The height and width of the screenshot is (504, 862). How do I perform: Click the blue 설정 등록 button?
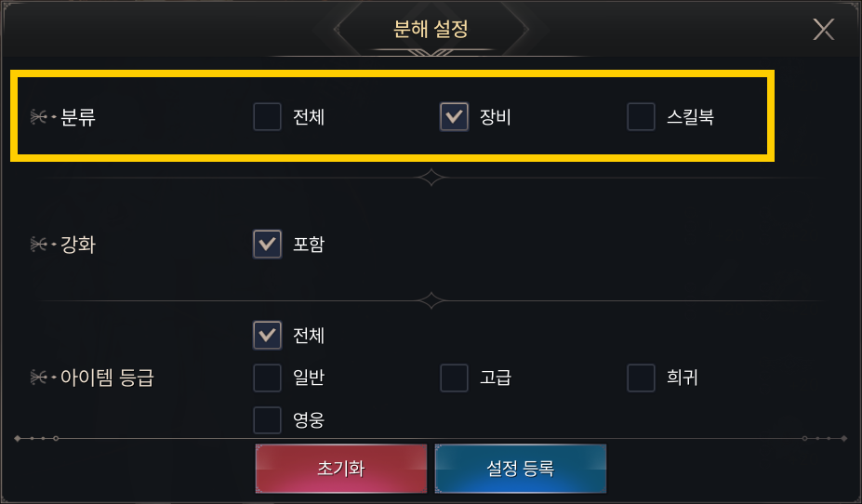520,469
